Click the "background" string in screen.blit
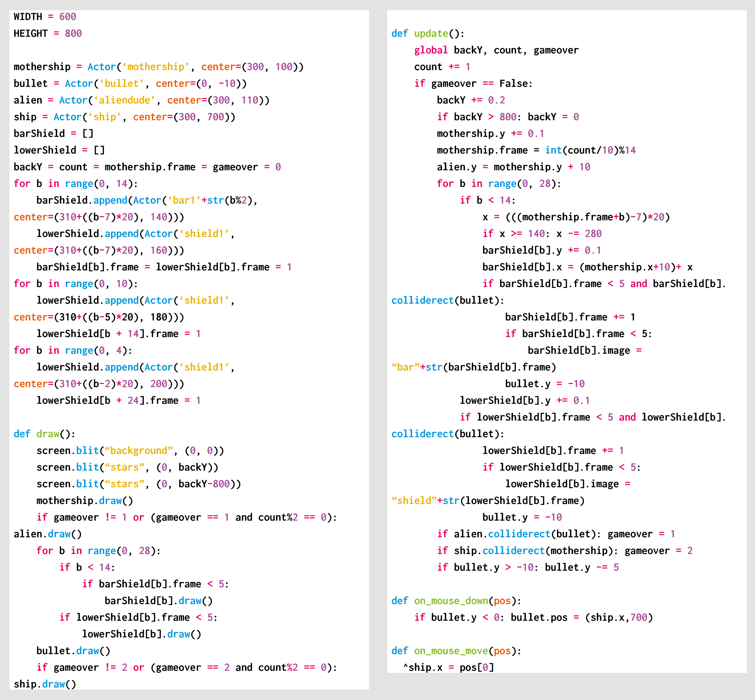This screenshot has height=700, width=755. tap(139, 450)
